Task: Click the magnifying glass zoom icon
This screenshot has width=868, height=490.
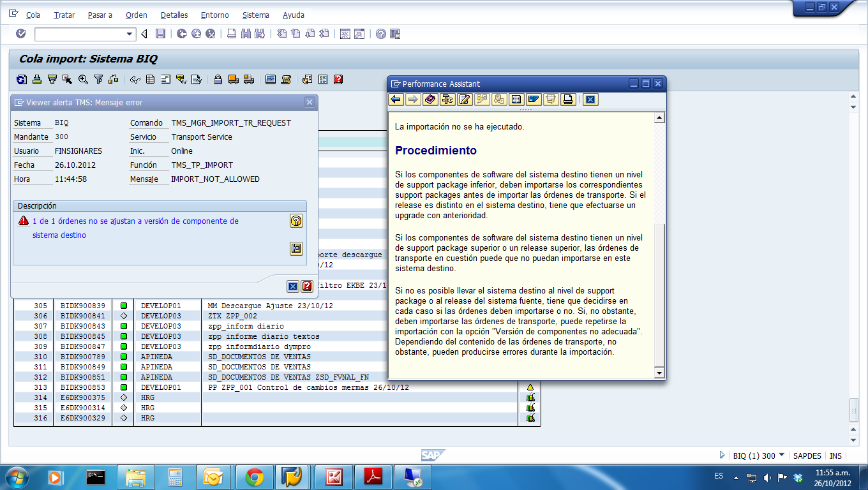Action: (x=83, y=79)
